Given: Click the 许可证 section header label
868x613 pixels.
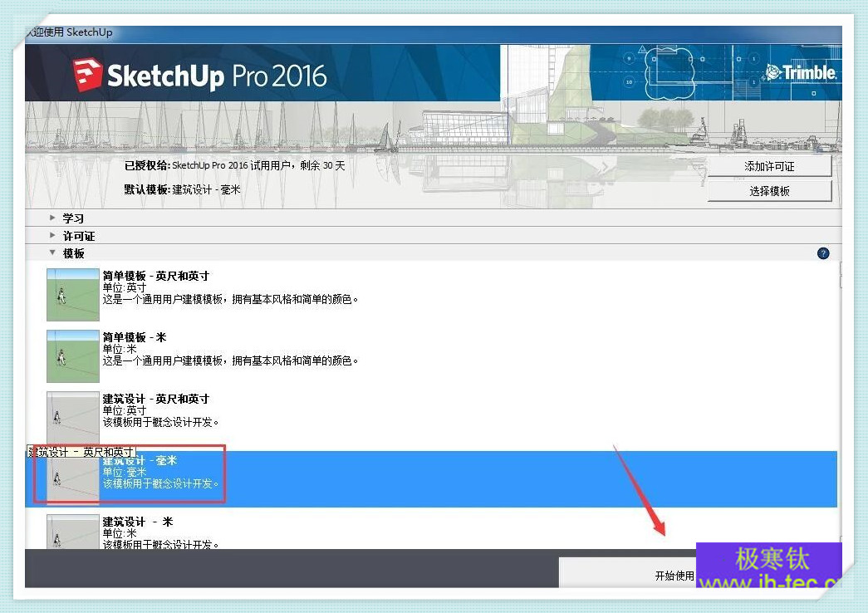Looking at the screenshot, I should click(x=79, y=237).
